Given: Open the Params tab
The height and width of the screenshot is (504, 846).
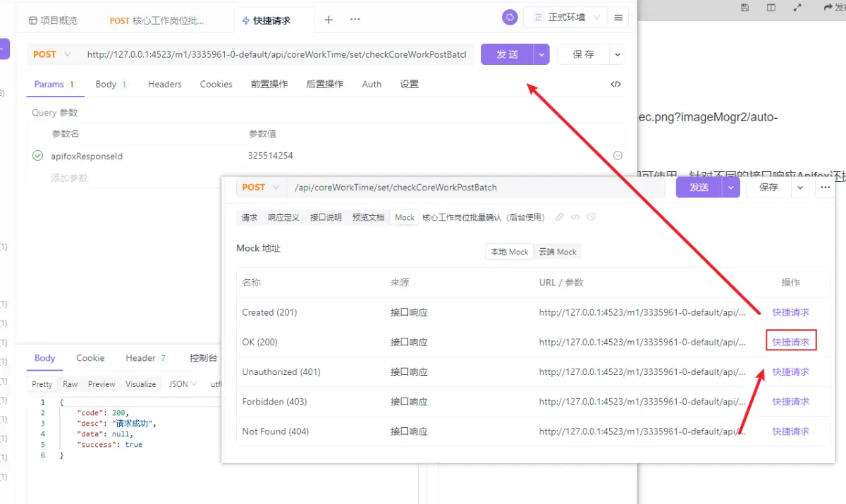Looking at the screenshot, I should [x=54, y=84].
